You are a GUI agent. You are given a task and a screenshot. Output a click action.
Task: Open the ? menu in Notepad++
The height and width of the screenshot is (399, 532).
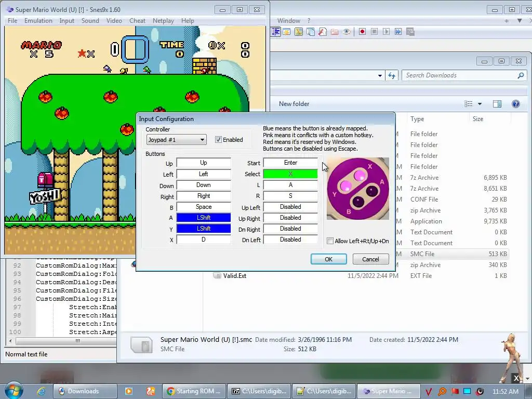(309, 21)
